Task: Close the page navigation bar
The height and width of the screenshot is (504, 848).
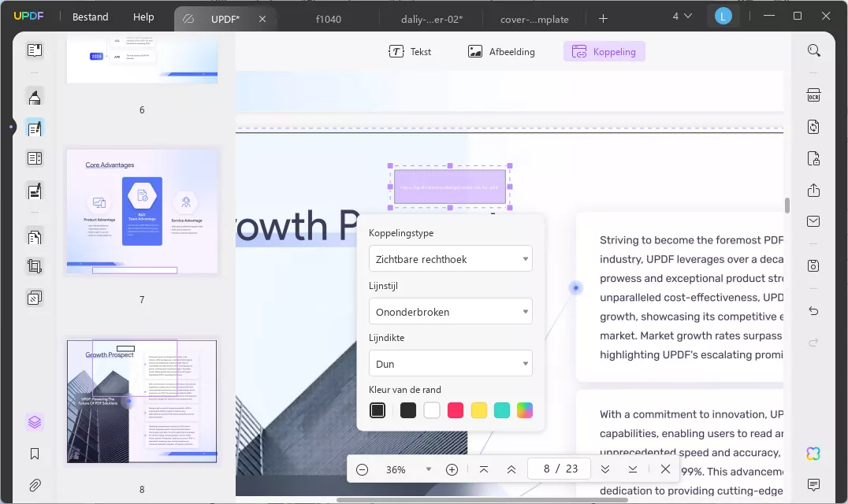Action: [x=666, y=469]
